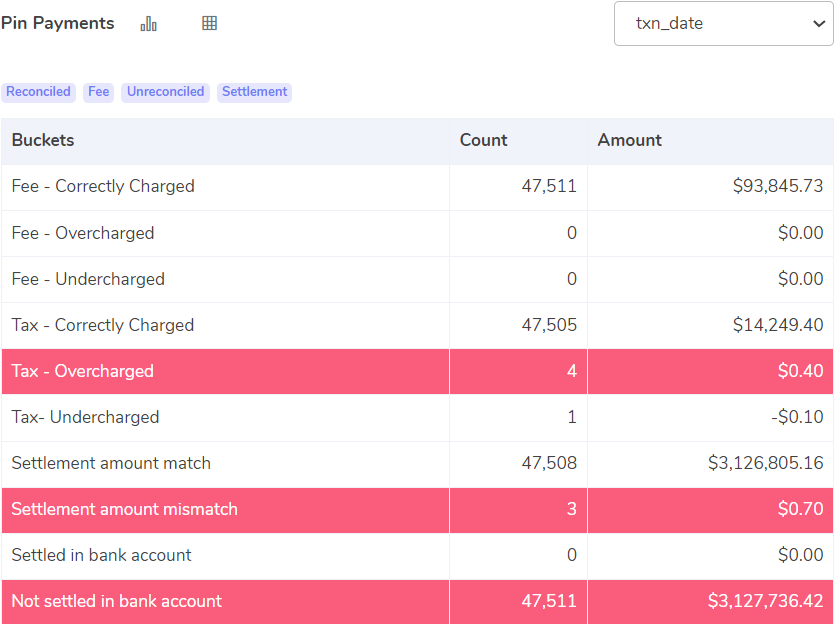Switch to bar chart view icon
This screenshot has width=838, height=624.
(x=149, y=24)
